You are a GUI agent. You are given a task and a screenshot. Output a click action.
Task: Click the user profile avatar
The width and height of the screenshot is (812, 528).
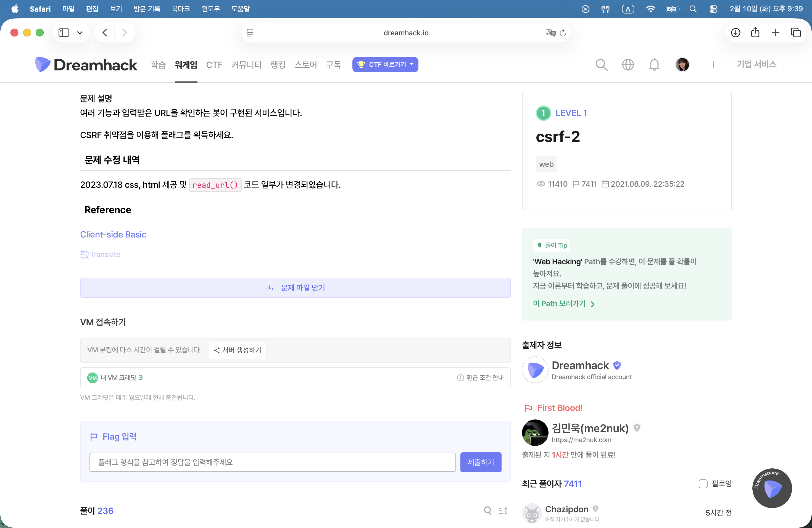(682, 65)
